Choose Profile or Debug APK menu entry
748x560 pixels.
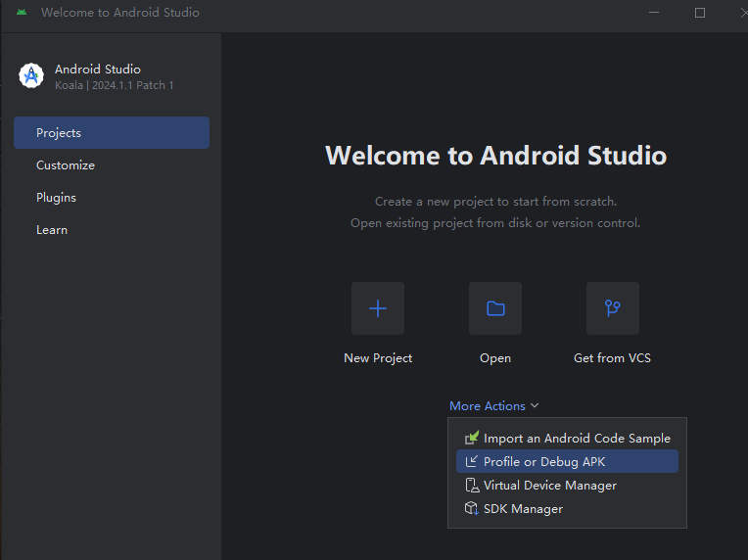click(x=567, y=461)
